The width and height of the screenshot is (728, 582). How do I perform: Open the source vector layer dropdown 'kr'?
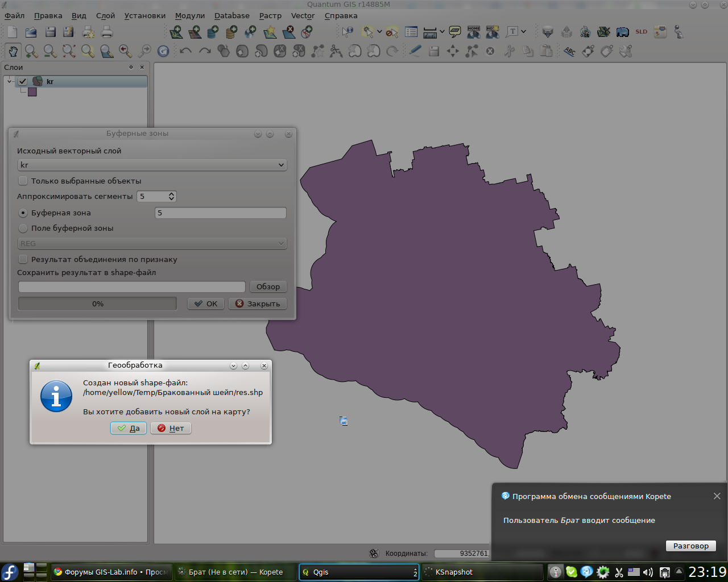[x=152, y=165]
